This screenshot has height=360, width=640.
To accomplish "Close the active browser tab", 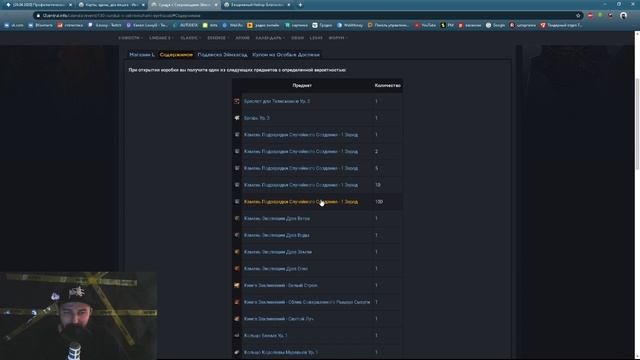I will click(216, 4).
